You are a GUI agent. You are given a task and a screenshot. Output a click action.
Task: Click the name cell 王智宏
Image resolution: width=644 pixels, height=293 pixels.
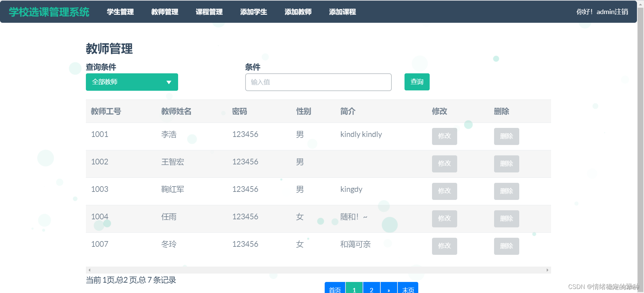point(173,162)
